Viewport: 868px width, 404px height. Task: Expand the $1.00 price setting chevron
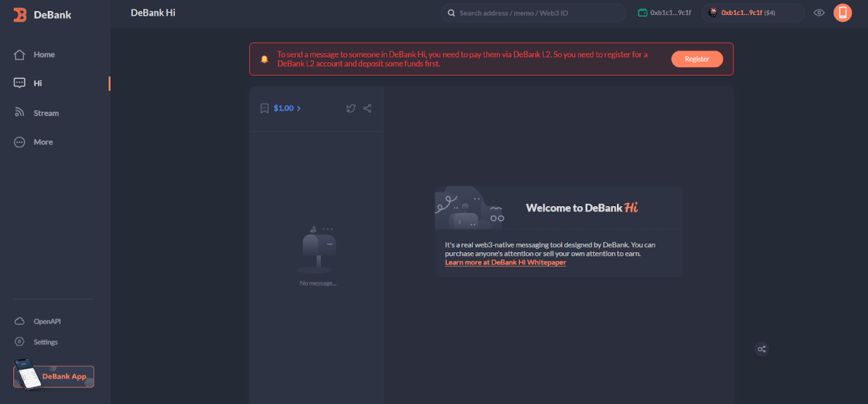point(299,108)
